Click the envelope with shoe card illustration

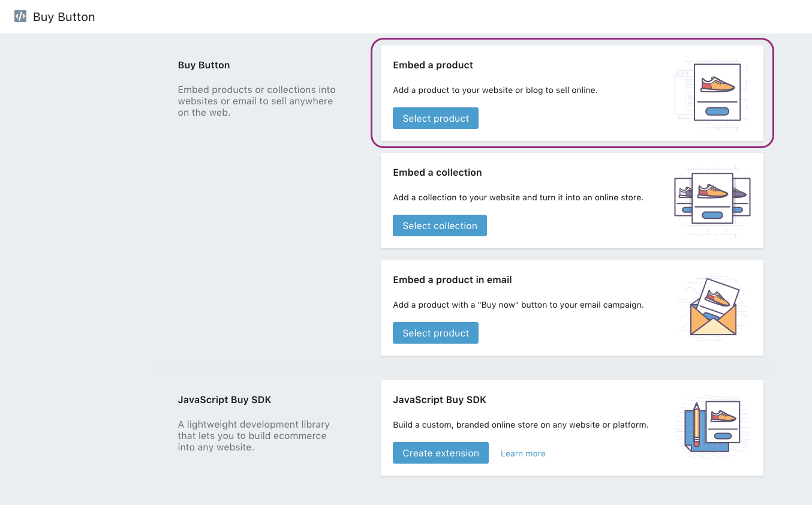click(712, 307)
